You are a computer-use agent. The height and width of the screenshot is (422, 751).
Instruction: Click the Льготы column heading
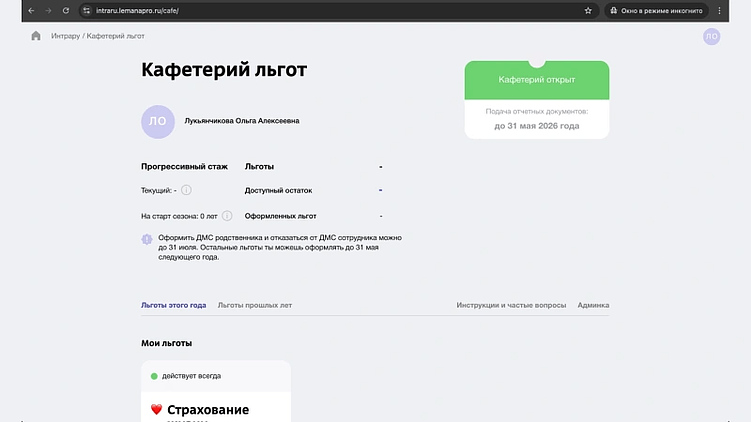259,167
